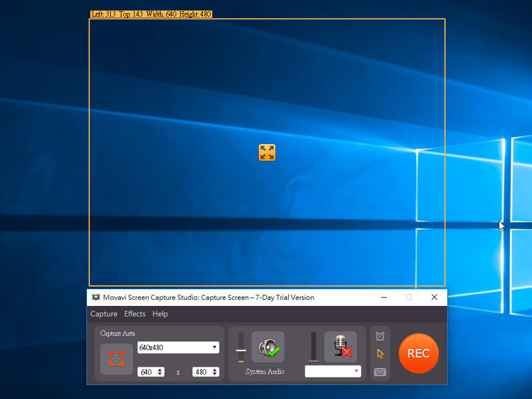
Task: Click the Movavi app icon in title bar
Action: point(96,298)
